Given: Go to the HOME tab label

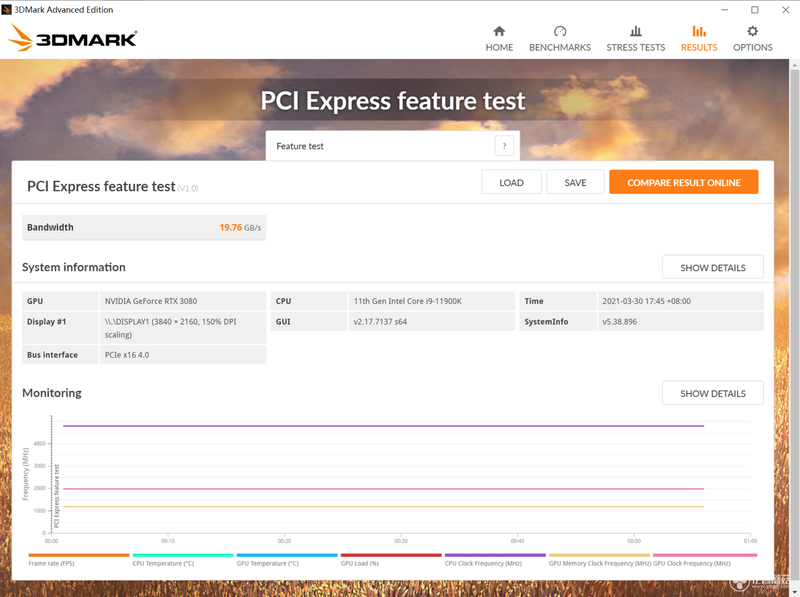Looking at the screenshot, I should [499, 47].
